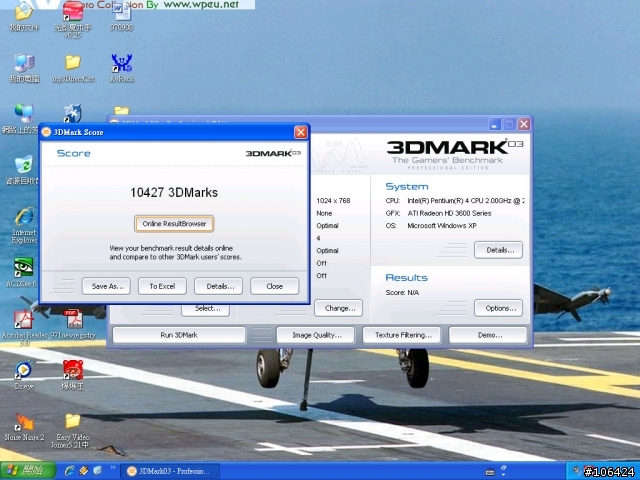Open system Details... in main 3DMark window
Viewport: 640px width, 480px height.
pos(498,250)
